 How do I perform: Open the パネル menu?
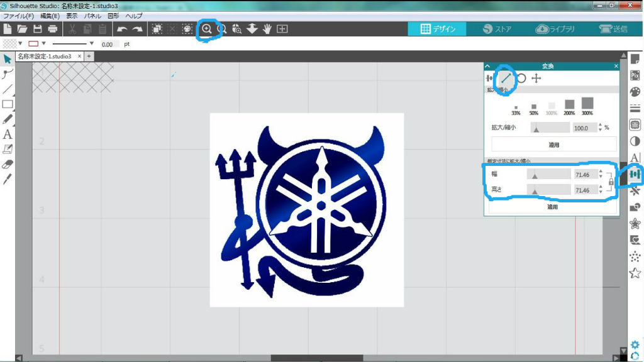(x=92, y=16)
